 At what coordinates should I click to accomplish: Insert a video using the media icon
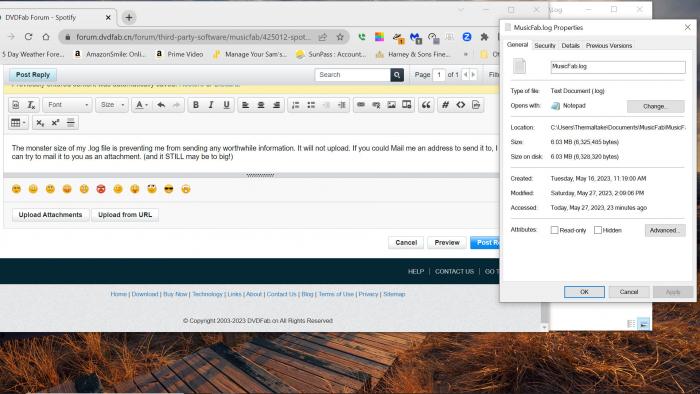407,105
